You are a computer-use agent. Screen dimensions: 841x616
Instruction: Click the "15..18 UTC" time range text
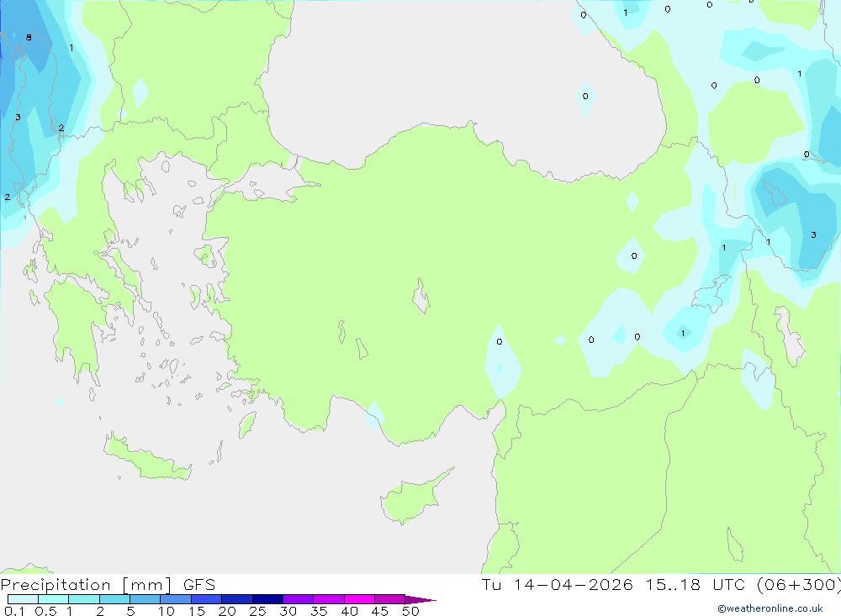click(x=696, y=585)
